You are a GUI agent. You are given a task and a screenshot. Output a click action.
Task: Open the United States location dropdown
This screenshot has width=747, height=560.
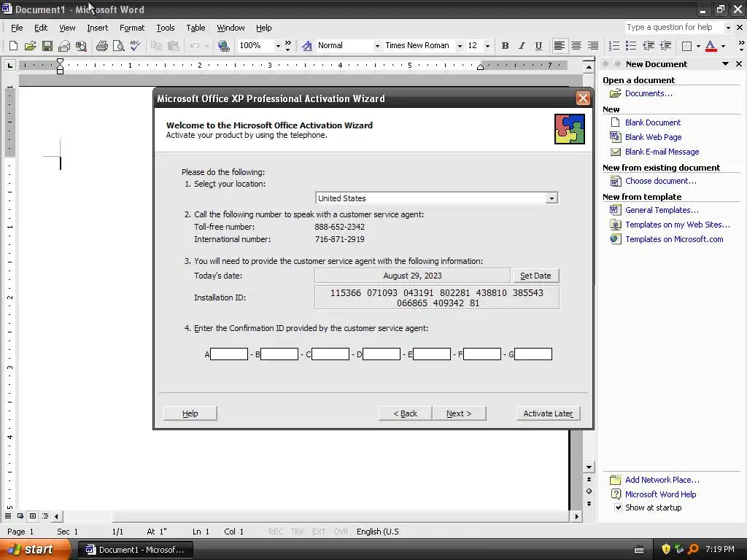pyautogui.click(x=551, y=198)
